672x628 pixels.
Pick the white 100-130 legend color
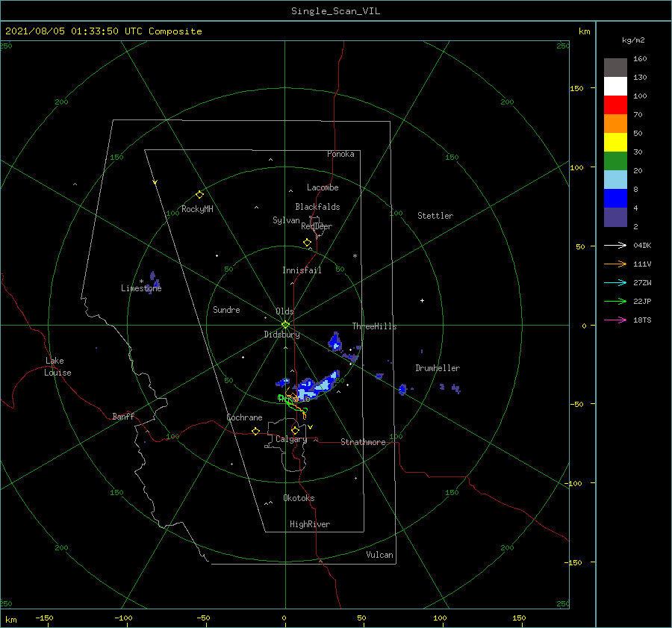[615, 87]
